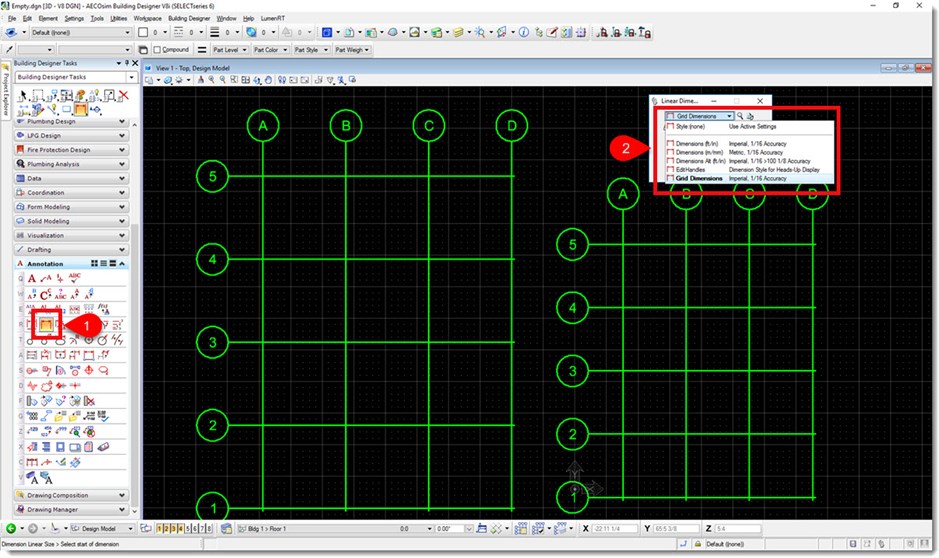Click the blue primitives tool icon in main toolbar
The width and height of the screenshot is (939, 558).
(326, 32)
